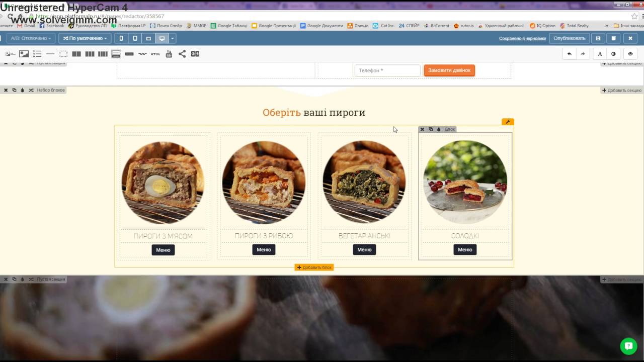Screen dimensions: 644x362
Task: Duplicate the Набор блоков section
Action: 14,90
